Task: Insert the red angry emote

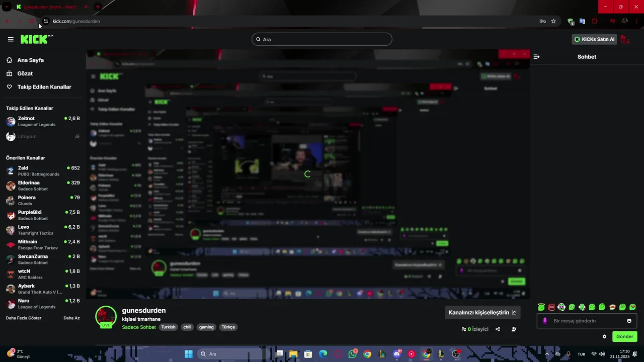Action: (551, 307)
